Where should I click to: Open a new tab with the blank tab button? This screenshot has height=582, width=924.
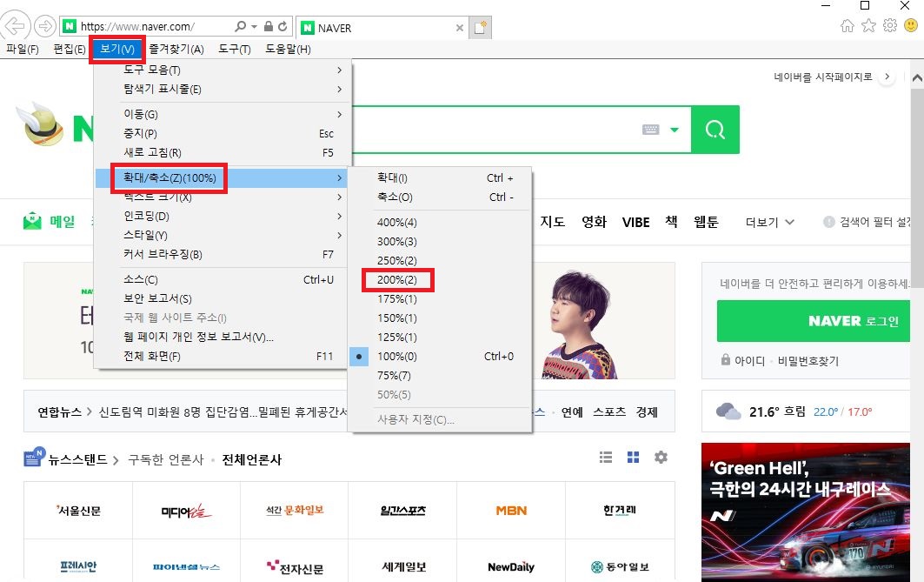[x=481, y=28]
